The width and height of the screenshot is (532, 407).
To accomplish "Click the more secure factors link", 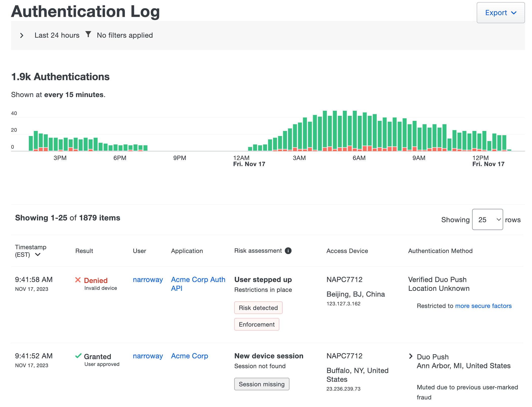I will pos(483,306).
